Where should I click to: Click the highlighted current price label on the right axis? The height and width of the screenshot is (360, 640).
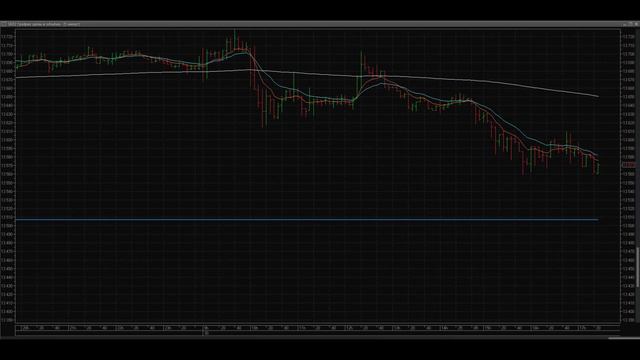629,165
